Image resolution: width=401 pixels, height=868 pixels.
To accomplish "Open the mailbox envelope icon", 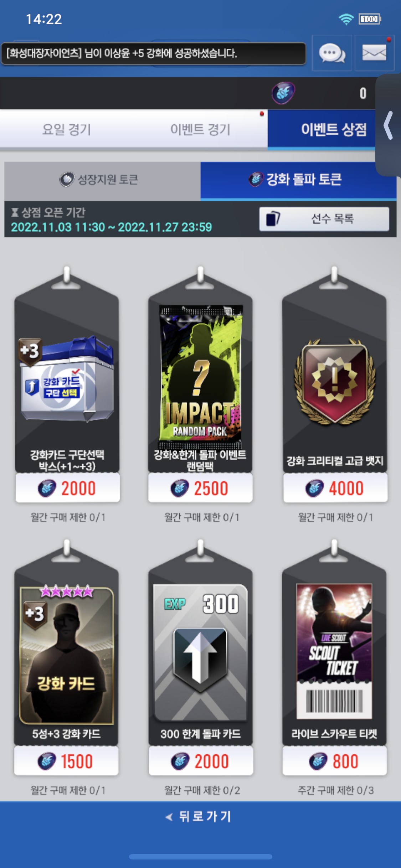I will [374, 53].
